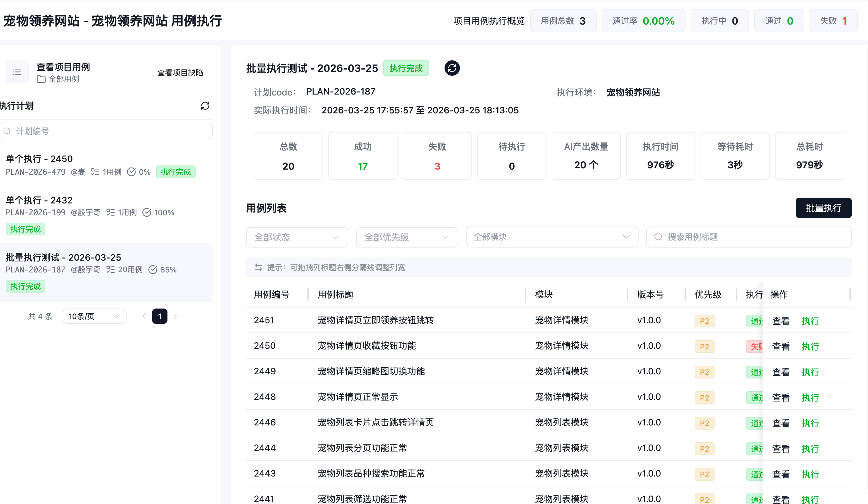
Task: Execute case 2448
Action: [x=810, y=397]
